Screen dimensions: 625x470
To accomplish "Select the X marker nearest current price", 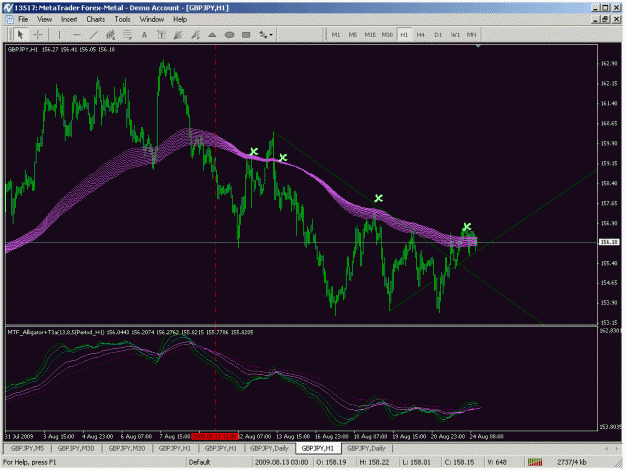I will coord(467,227).
